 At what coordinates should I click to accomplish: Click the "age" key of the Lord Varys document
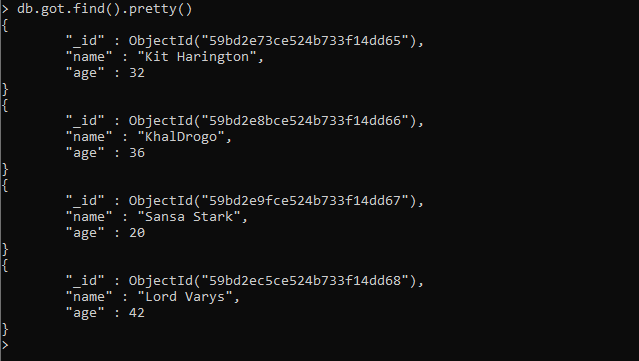[x=85, y=313]
